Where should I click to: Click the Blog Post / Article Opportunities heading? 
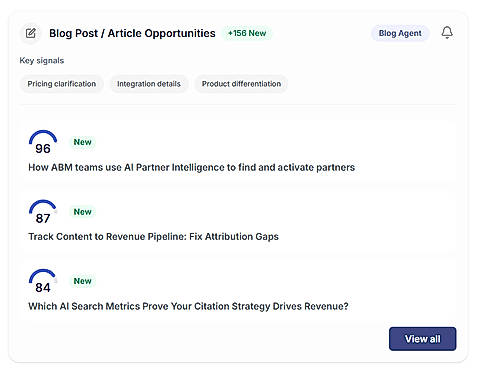click(x=132, y=33)
